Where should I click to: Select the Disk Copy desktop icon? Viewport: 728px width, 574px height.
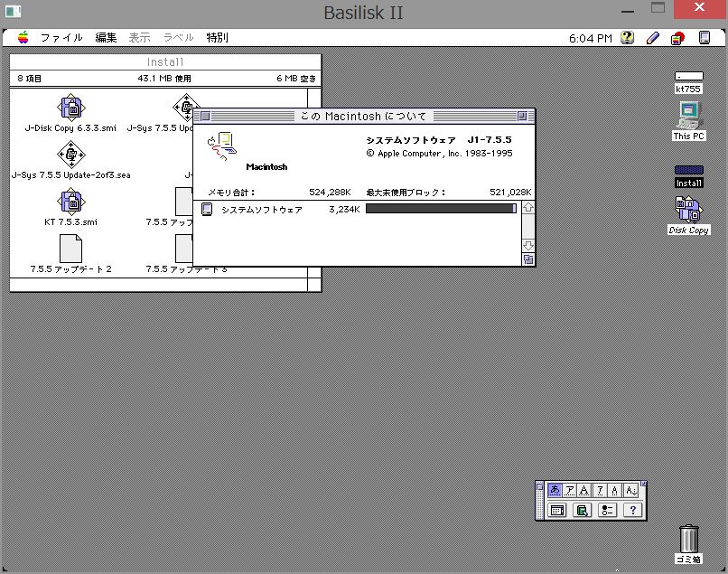[x=688, y=209]
